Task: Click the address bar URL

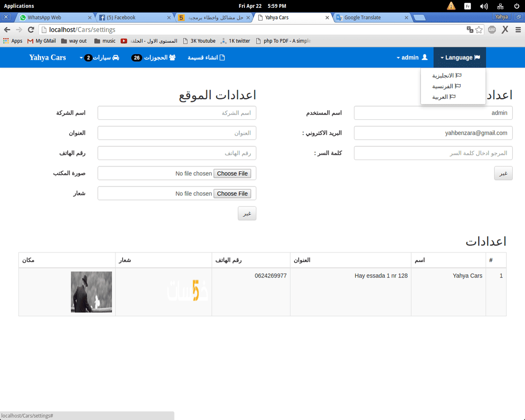Action: [82, 30]
